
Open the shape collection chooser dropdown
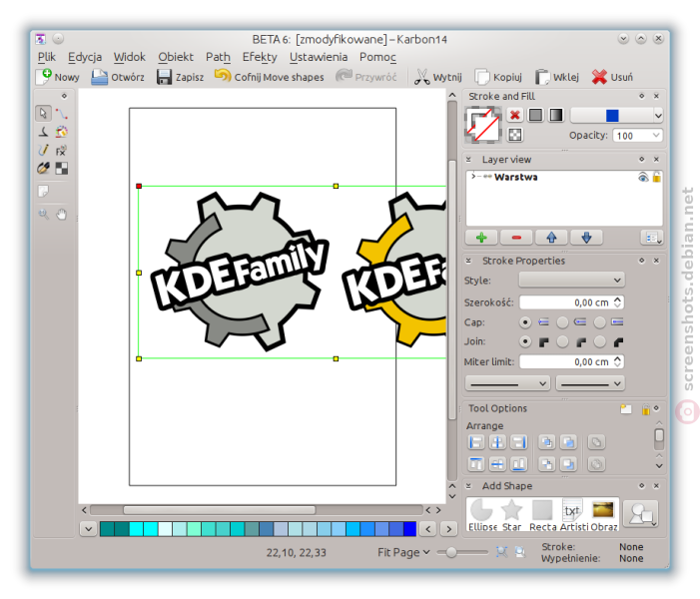[641, 514]
